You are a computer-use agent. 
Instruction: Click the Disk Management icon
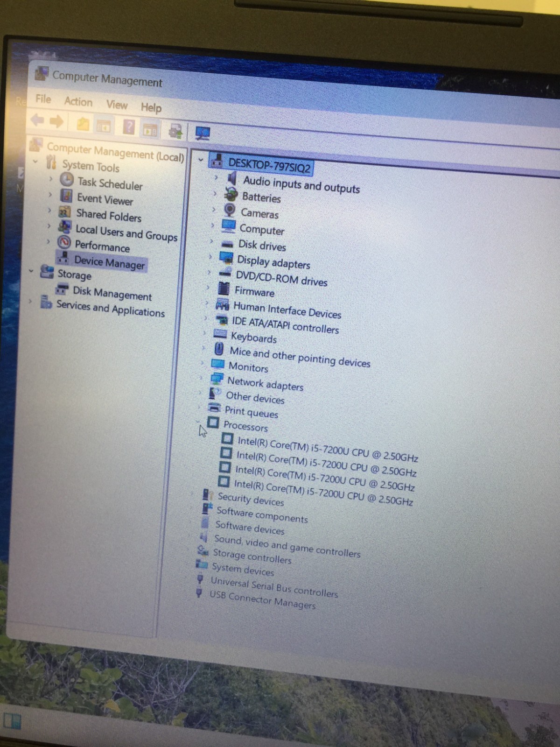62,289
